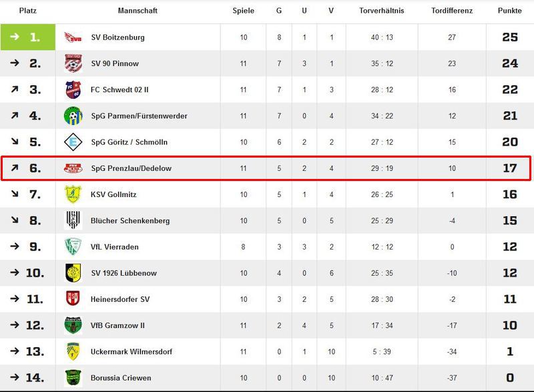Open the SpG Prenzlau/Dedelow team link
The image size is (534, 392).
tap(131, 168)
